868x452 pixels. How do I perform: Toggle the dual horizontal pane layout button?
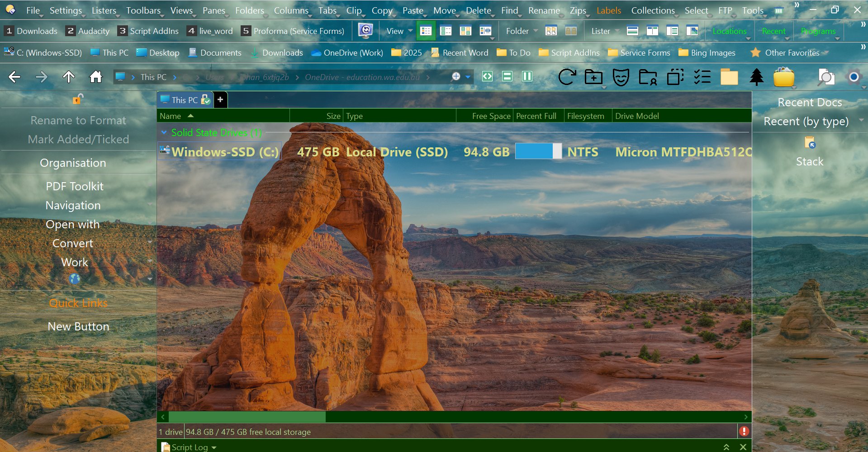507,76
